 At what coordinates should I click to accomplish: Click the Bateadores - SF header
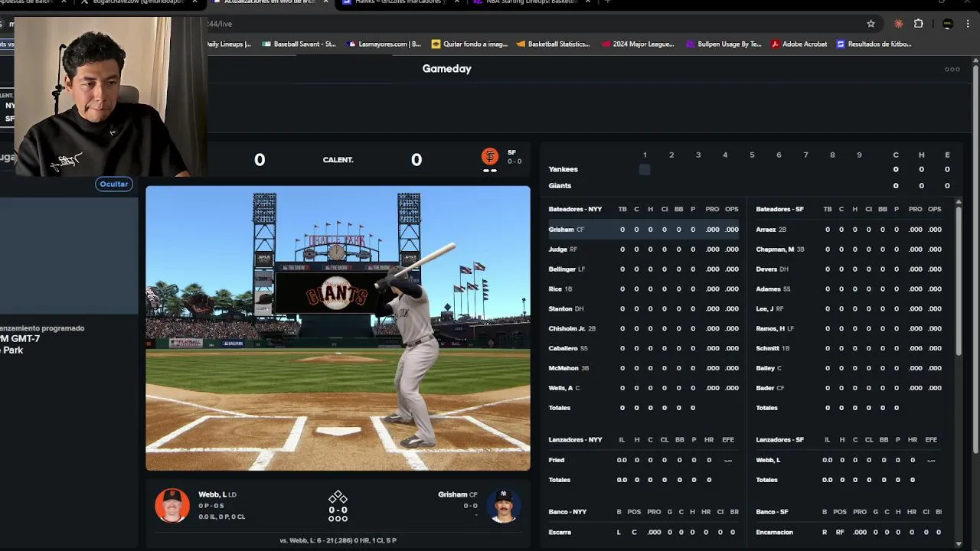[779, 210]
